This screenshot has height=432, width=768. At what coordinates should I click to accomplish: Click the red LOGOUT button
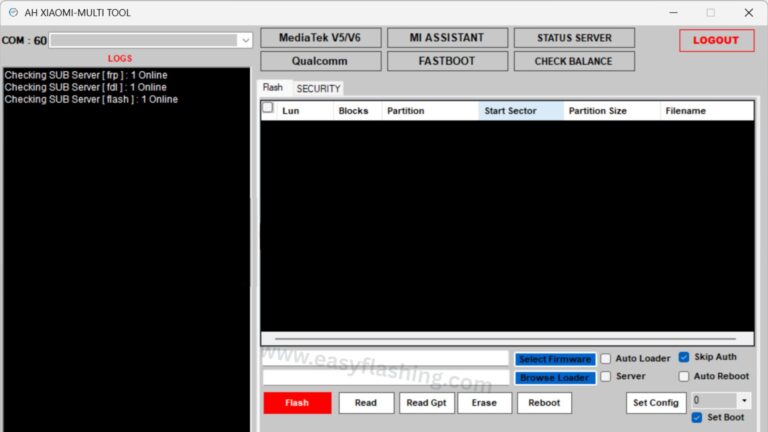click(716, 41)
